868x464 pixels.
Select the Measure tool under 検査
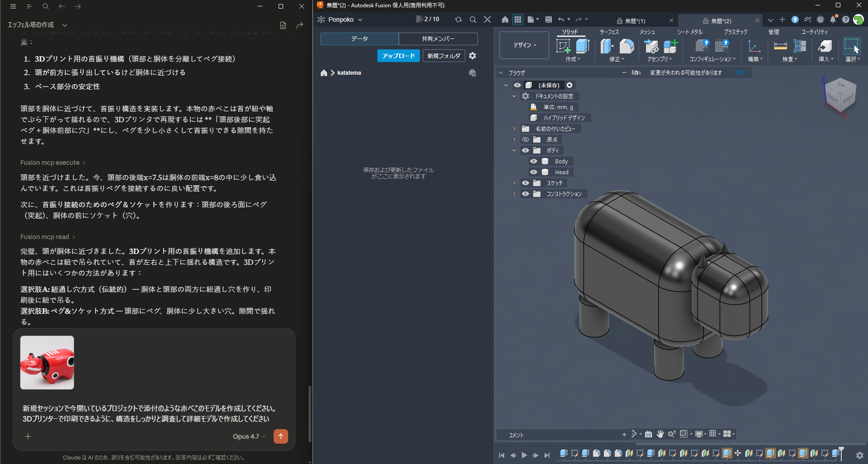[781, 46]
